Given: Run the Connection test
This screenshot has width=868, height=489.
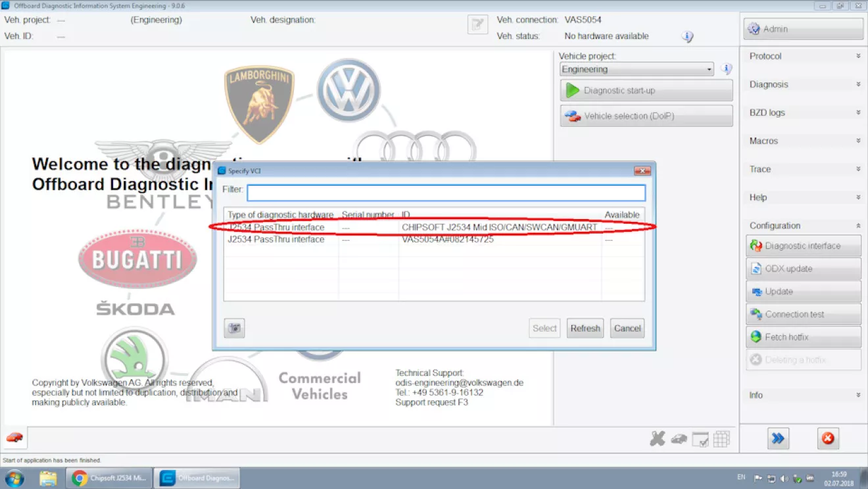Looking at the screenshot, I should click(x=804, y=315).
